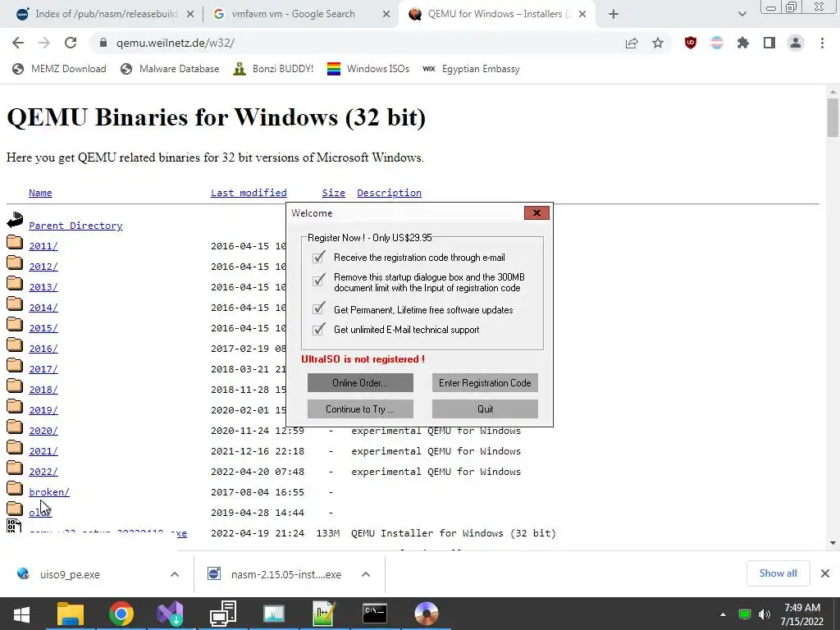Click the volume speaker tray icon
The image size is (840, 630).
pos(765,614)
